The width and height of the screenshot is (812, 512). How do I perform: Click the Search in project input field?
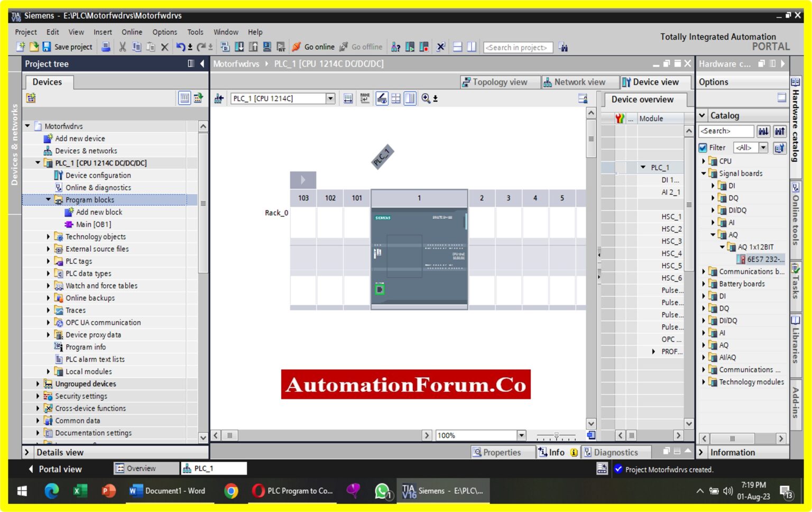[517, 47]
